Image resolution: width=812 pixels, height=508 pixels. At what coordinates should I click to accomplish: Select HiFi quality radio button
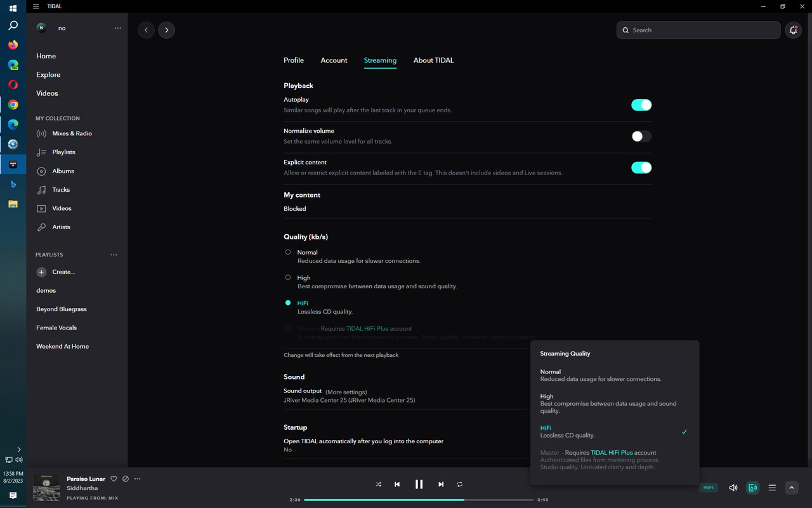click(288, 303)
